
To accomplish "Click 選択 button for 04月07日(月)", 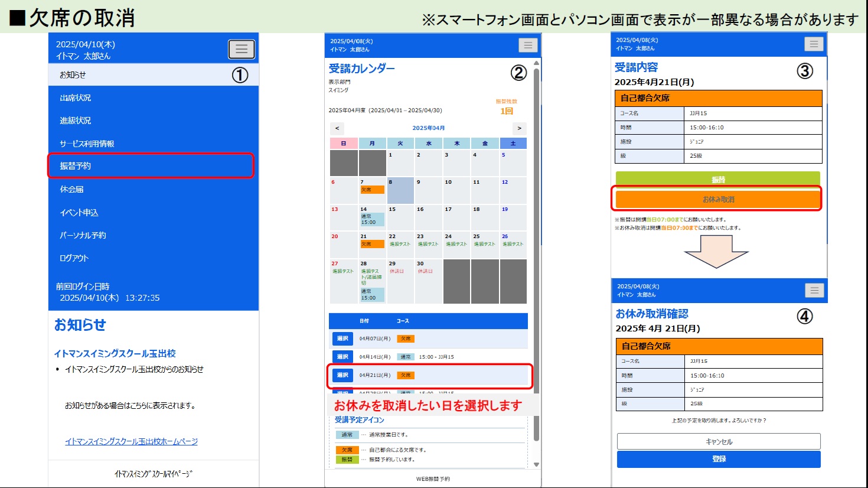I will click(342, 339).
